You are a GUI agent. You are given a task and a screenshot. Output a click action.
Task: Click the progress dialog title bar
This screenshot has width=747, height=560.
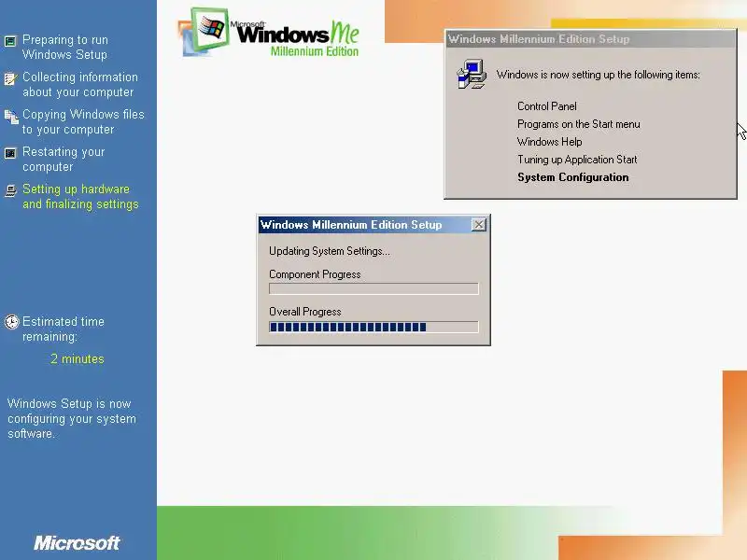tap(373, 224)
